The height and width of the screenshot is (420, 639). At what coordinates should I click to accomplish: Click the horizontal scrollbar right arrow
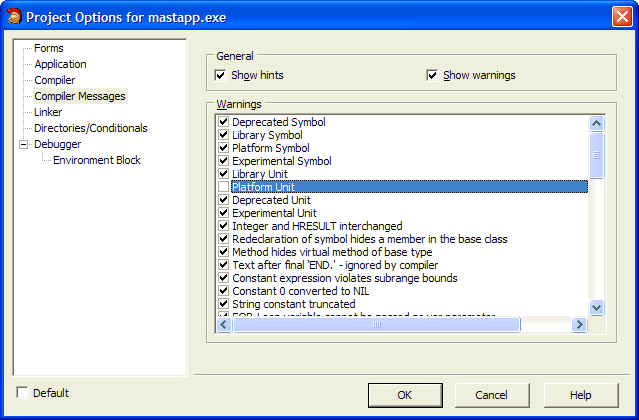tap(578, 325)
